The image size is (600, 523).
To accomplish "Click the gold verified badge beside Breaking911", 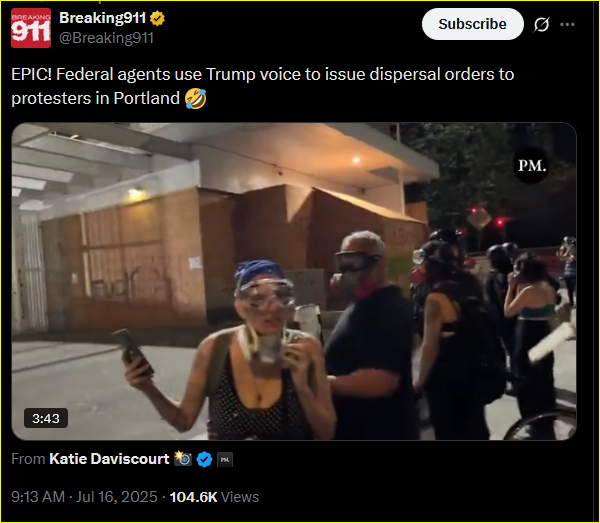I will (x=157, y=18).
